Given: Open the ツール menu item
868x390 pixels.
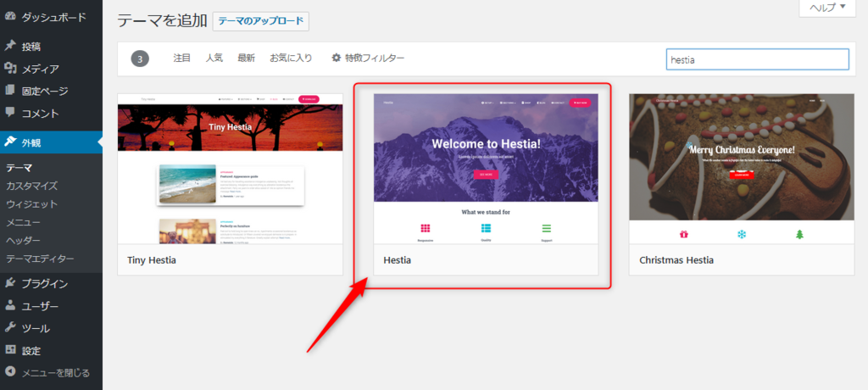Looking at the screenshot, I should [51, 328].
